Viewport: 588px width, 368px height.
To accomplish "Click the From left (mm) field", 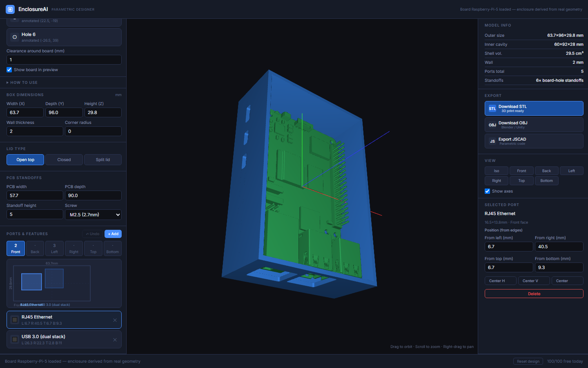I will coord(509,247).
